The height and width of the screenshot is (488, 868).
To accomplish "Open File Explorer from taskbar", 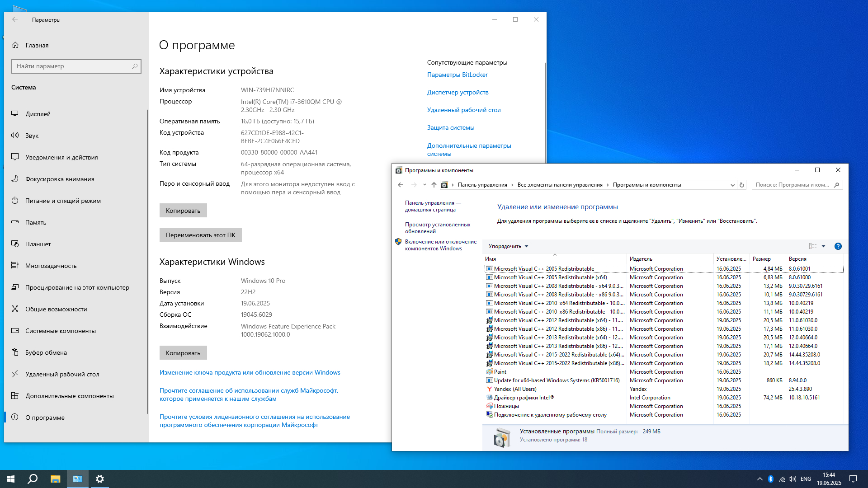I will click(55, 479).
